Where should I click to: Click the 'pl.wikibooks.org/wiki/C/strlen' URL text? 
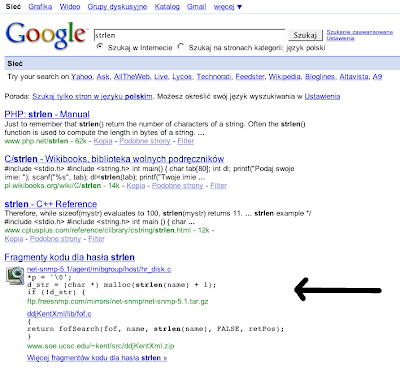click(x=53, y=186)
